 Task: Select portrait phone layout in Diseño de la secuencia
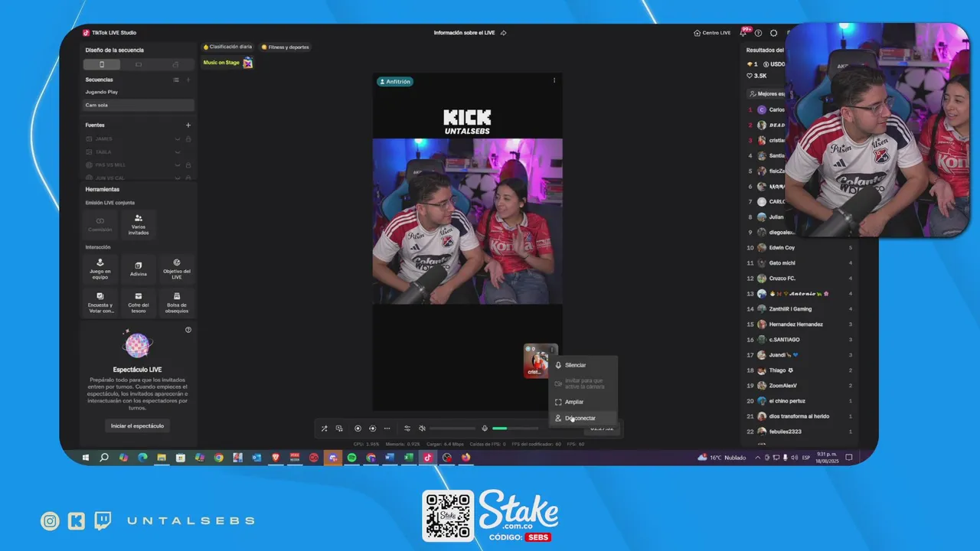(102, 64)
